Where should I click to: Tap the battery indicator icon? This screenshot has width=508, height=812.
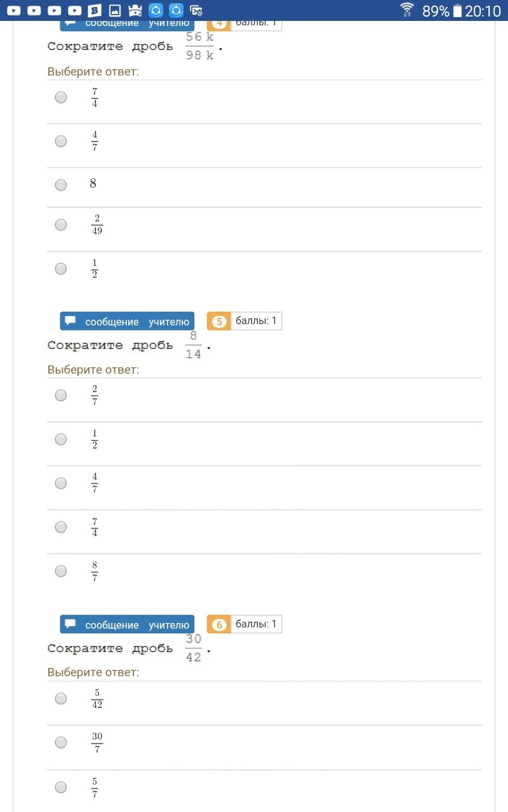pyautogui.click(x=457, y=11)
